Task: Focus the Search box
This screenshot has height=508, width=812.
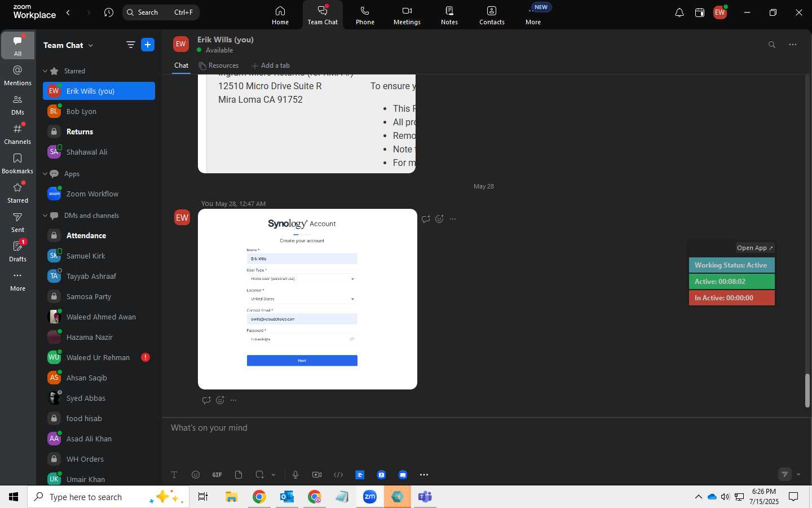Action: pos(161,12)
